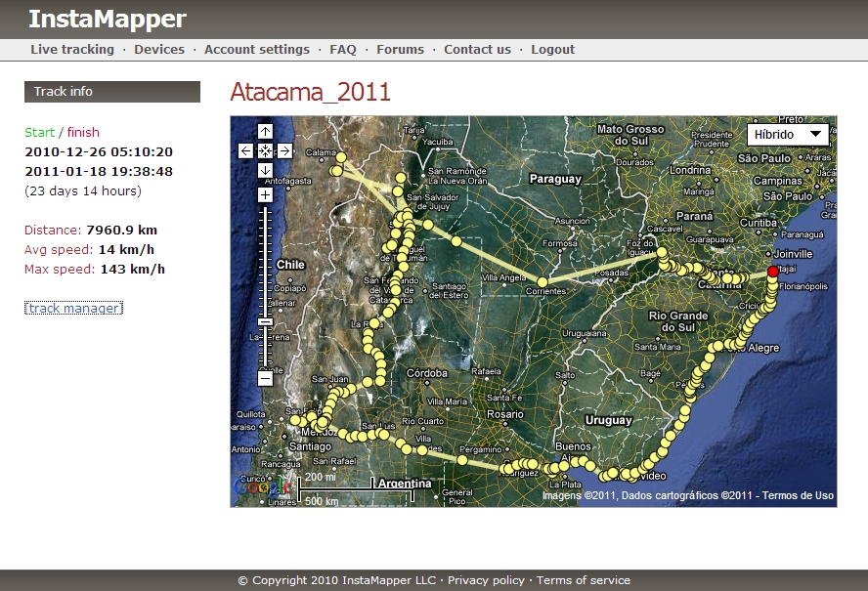Viewport: 868px width, 591px height.
Task: Open the track manager link
Action: (73, 309)
